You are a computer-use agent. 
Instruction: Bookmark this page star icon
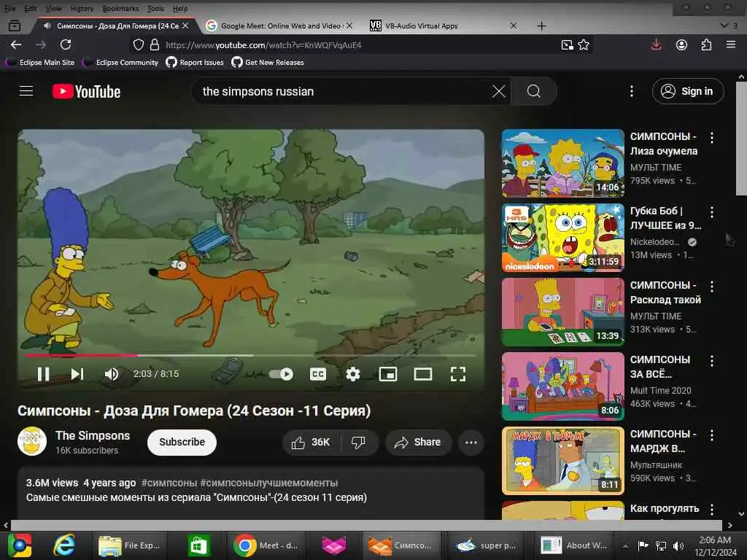click(584, 44)
